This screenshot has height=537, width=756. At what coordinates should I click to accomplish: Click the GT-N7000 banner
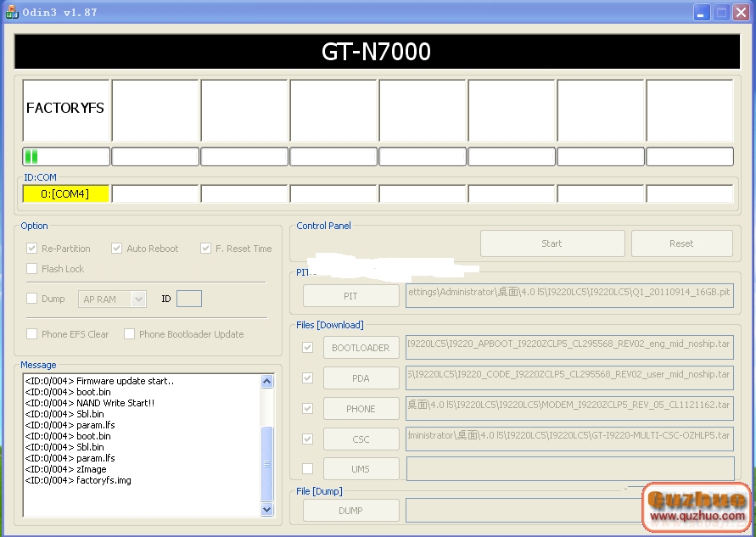(377, 51)
